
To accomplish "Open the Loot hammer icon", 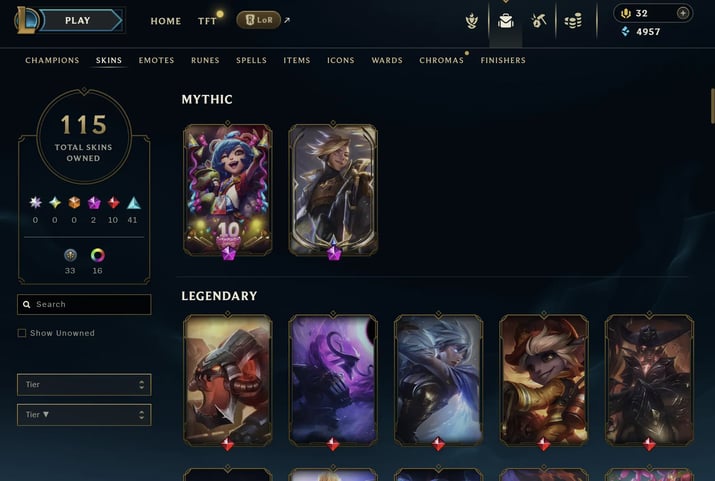I will tap(539, 21).
